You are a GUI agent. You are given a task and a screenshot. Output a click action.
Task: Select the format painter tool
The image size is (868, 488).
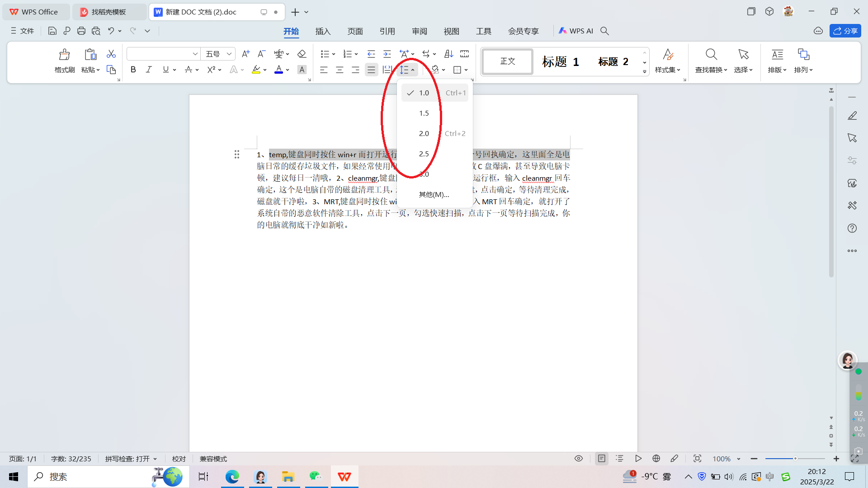pos(65,59)
